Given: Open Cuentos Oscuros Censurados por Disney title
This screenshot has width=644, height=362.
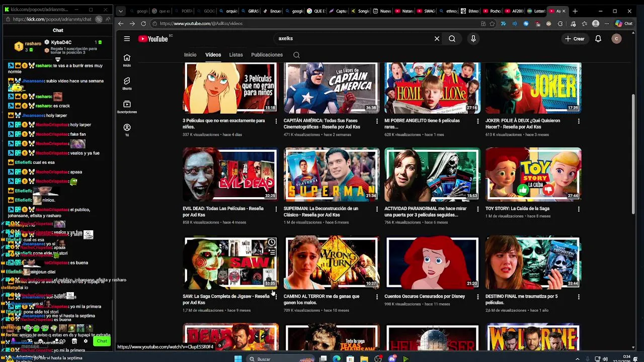Looking at the screenshot, I should (x=425, y=297).
